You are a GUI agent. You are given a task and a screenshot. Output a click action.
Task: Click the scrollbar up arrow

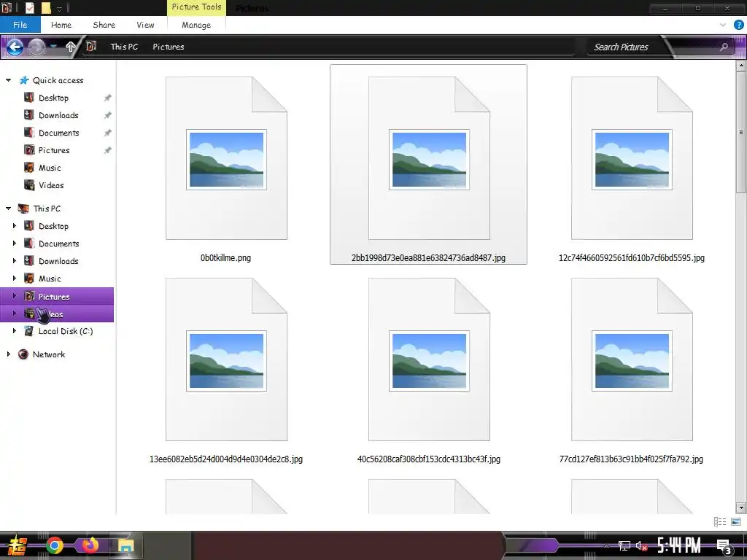740,66
